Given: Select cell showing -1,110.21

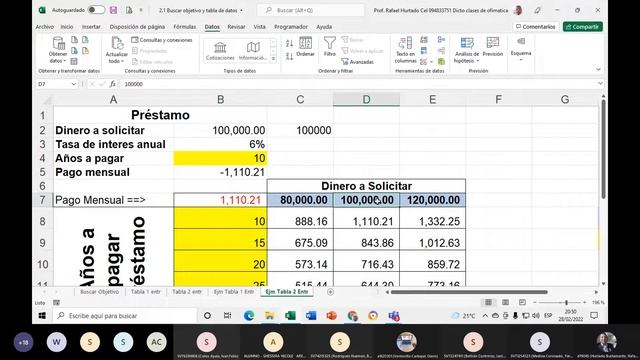Looking at the screenshot, I should coord(220,172).
